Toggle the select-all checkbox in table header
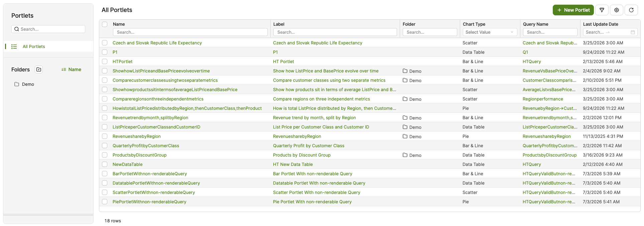Viewport: 644px width, 226px height. [105, 24]
